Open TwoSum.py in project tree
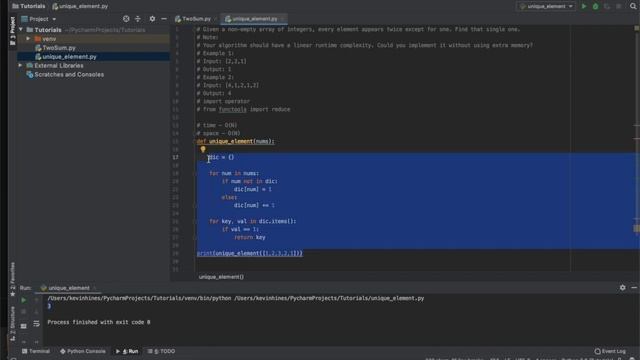Viewport: 640px width, 360px height. 58,48
